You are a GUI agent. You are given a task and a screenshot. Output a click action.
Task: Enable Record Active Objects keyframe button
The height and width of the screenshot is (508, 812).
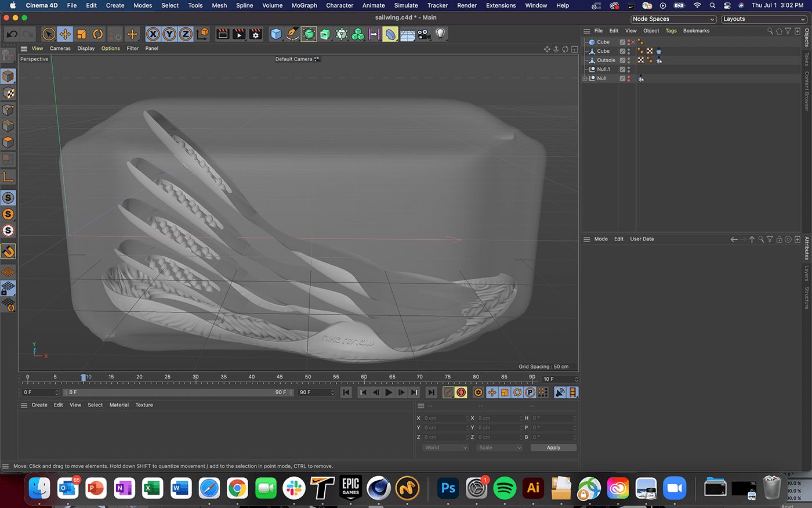(x=448, y=392)
